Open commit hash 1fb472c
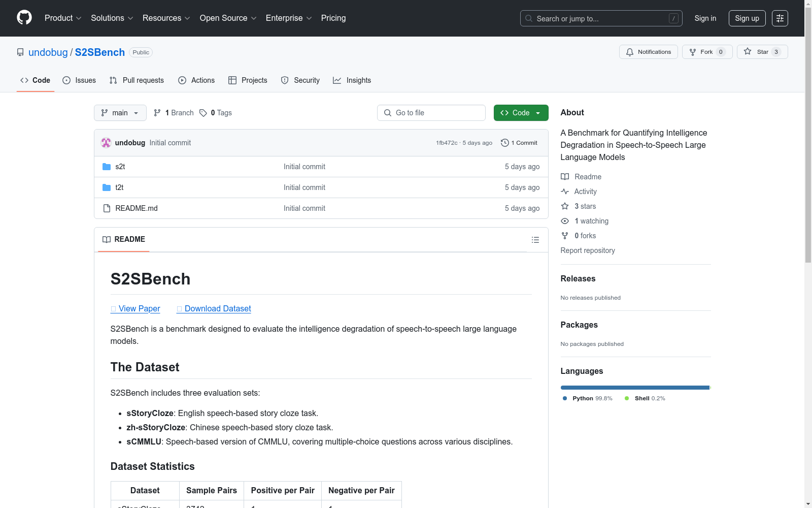 pyautogui.click(x=447, y=143)
